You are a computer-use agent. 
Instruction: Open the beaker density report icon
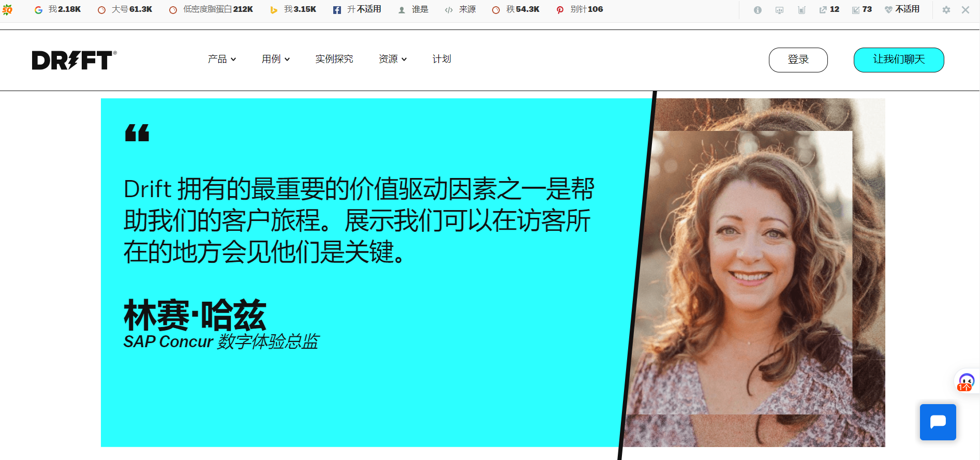click(x=801, y=10)
